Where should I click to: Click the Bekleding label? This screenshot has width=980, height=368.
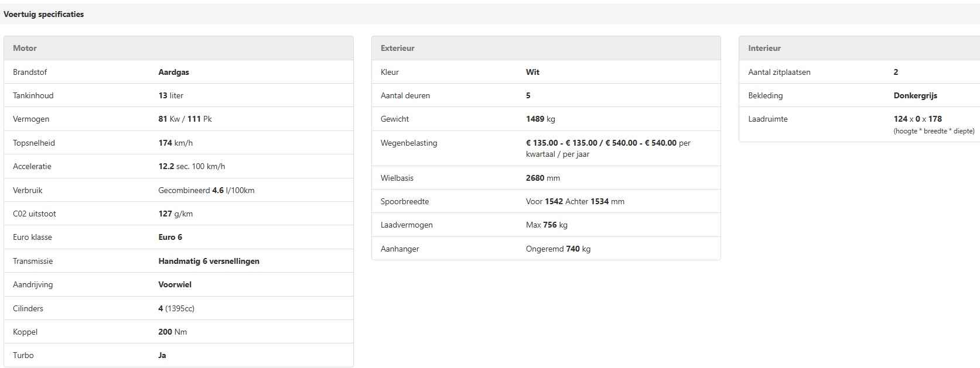(x=765, y=95)
